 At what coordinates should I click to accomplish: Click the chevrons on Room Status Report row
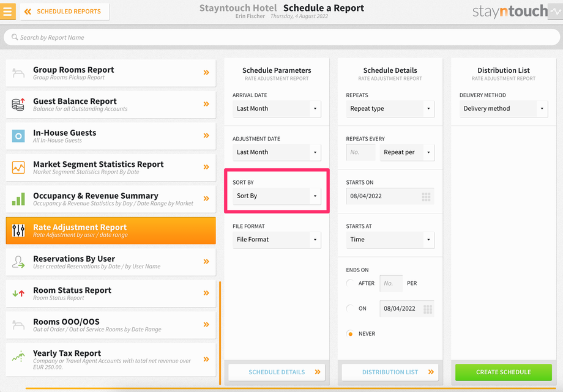pos(206,293)
